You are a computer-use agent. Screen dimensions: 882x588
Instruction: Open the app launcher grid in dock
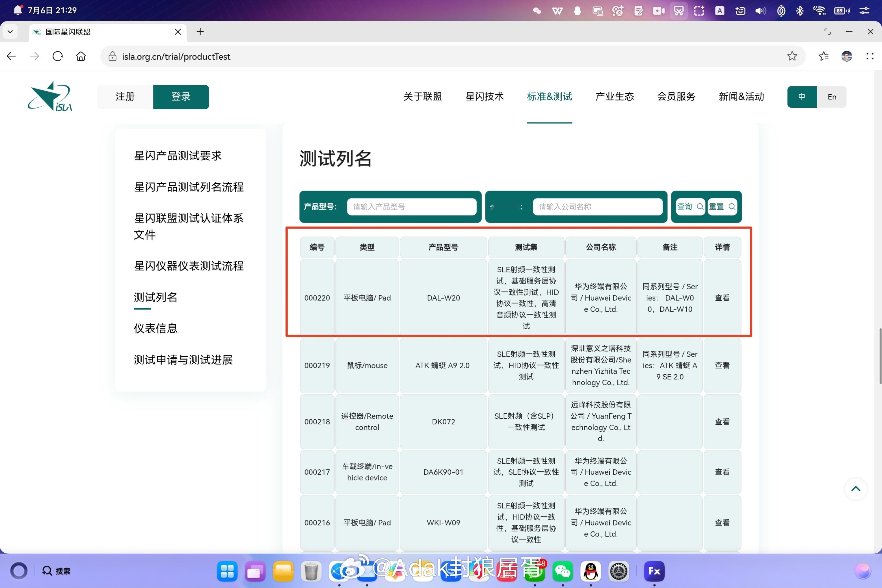[x=227, y=572]
